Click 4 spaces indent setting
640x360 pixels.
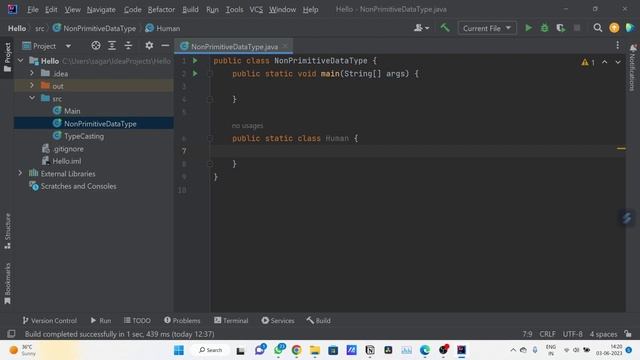(x=603, y=334)
